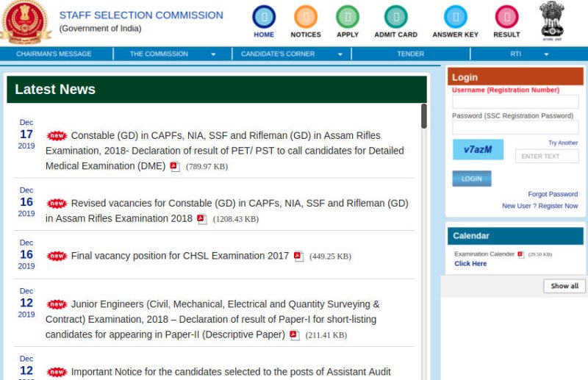Image resolution: width=588 pixels, height=380 pixels.
Task: Click the Show all button
Action: click(564, 286)
